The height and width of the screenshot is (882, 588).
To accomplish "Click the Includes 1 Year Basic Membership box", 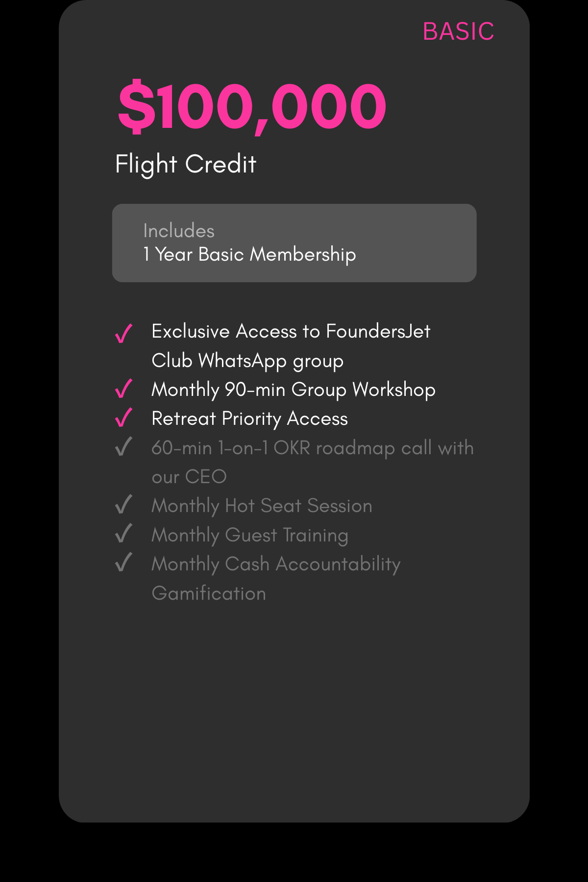I will pos(294,243).
